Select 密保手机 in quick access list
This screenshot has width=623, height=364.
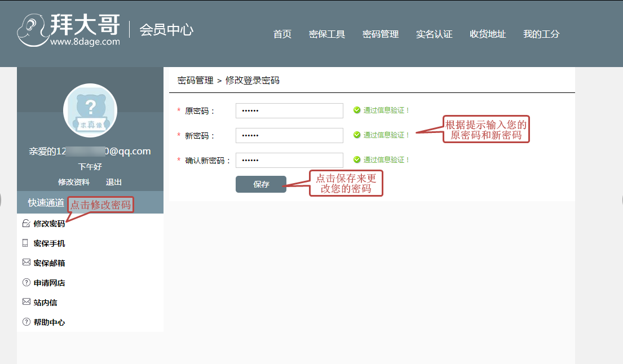(49, 243)
